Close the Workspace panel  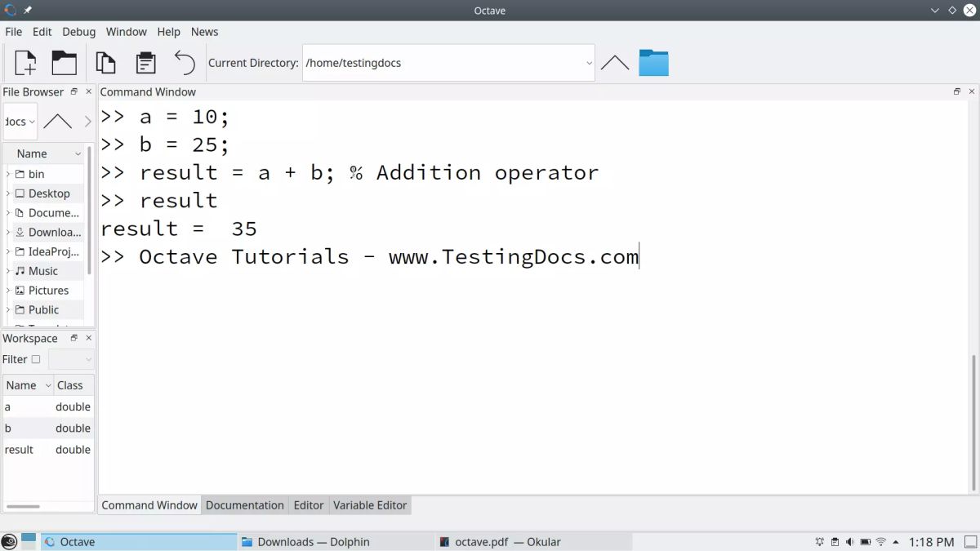pos(89,338)
